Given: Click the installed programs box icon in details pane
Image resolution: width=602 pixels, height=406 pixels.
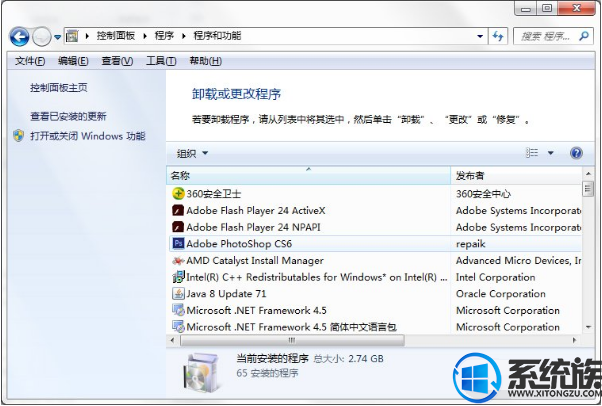Looking at the screenshot, I should pos(201,372).
